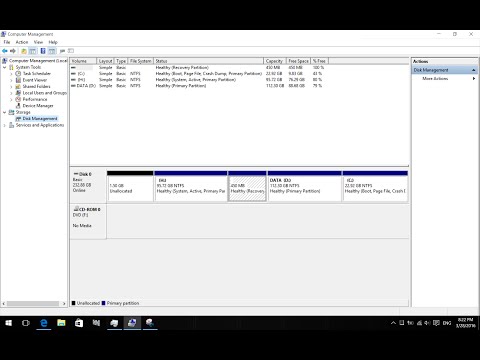Select the (H:) 95.72 GB NTFS partition block
Screen dimensions: 480x360
click(191, 186)
